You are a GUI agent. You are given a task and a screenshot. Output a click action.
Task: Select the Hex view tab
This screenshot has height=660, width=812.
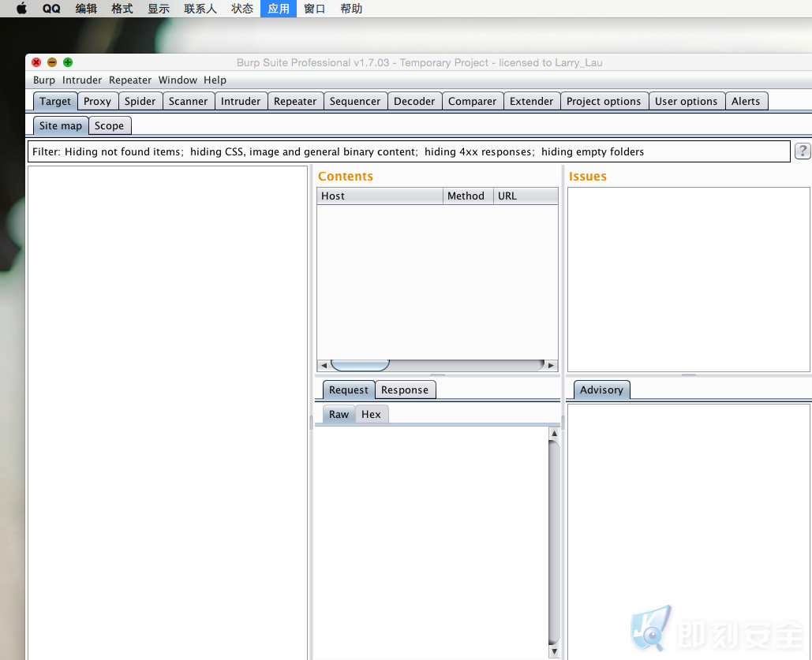pos(372,414)
